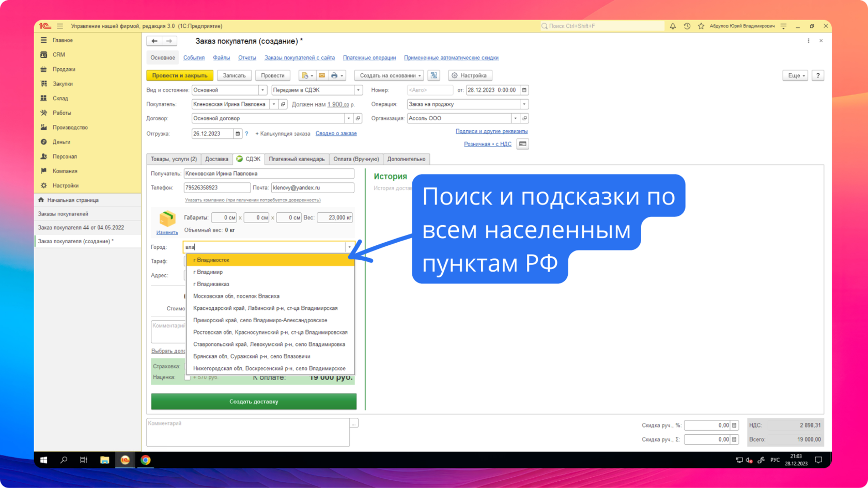Open the CRM section icon
868x488 pixels.
coord(44,54)
